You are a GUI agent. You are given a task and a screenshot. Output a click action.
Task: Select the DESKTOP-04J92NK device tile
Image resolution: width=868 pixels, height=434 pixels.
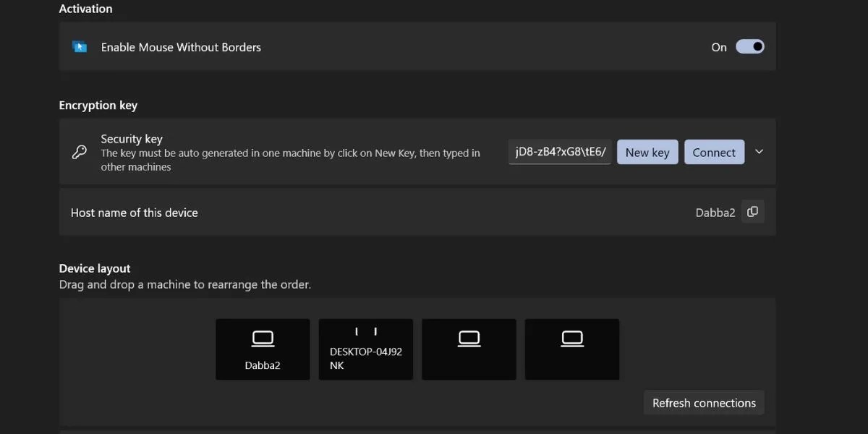tap(365, 349)
